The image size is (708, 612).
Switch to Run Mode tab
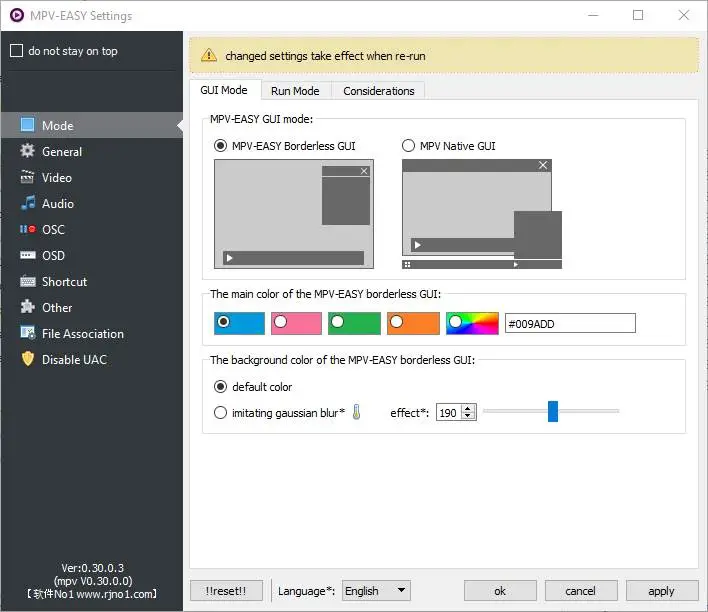coord(295,91)
